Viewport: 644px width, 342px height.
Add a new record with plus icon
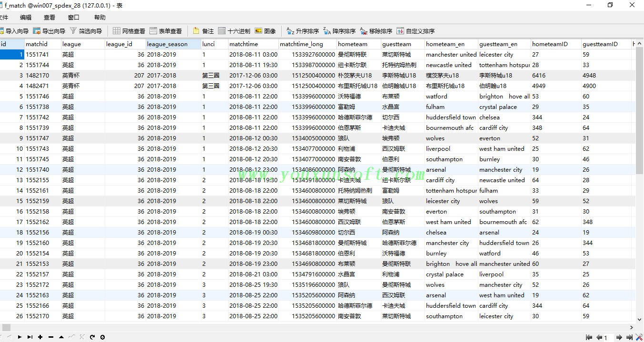40,337
